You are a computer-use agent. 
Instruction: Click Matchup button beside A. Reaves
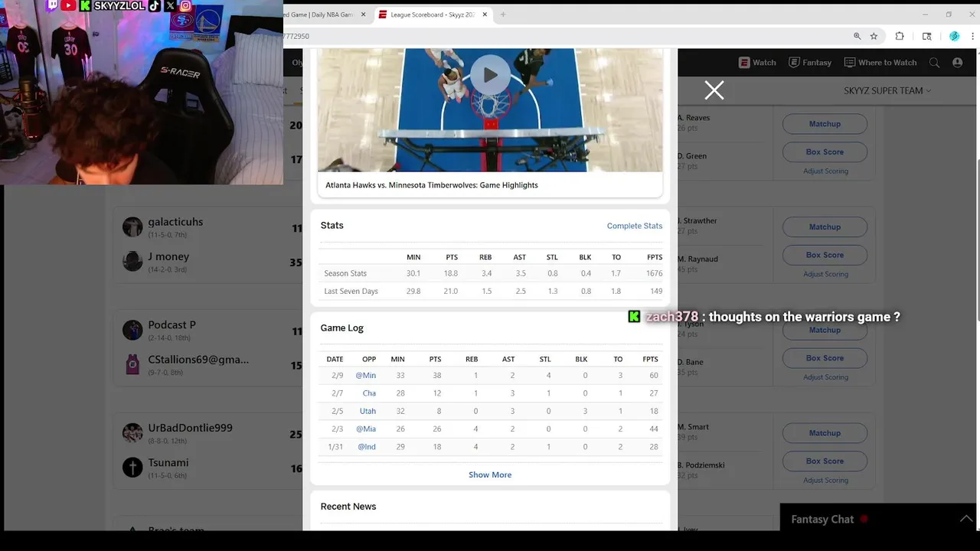pos(825,124)
